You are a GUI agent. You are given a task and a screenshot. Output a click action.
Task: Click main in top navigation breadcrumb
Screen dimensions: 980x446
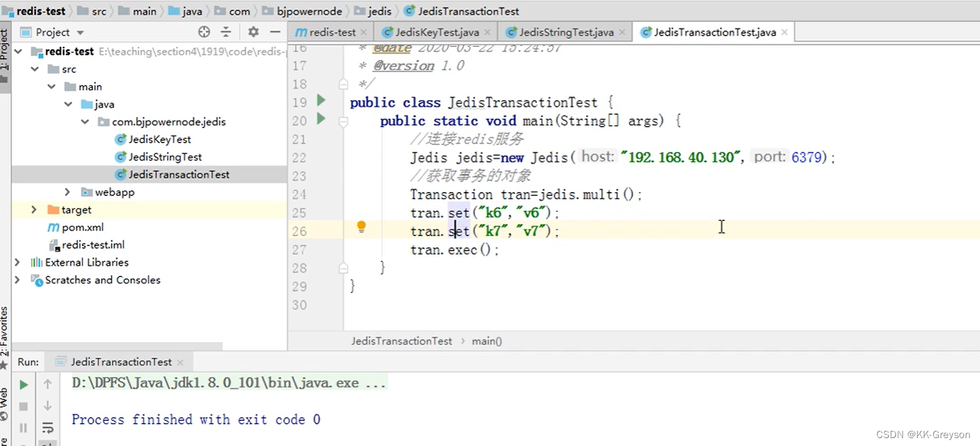pos(138,11)
